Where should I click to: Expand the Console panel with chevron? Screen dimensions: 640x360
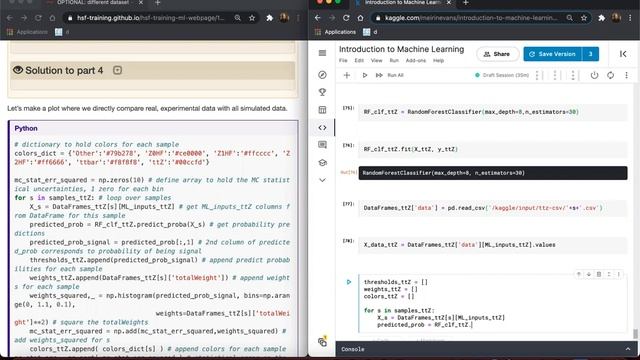(x=628, y=349)
